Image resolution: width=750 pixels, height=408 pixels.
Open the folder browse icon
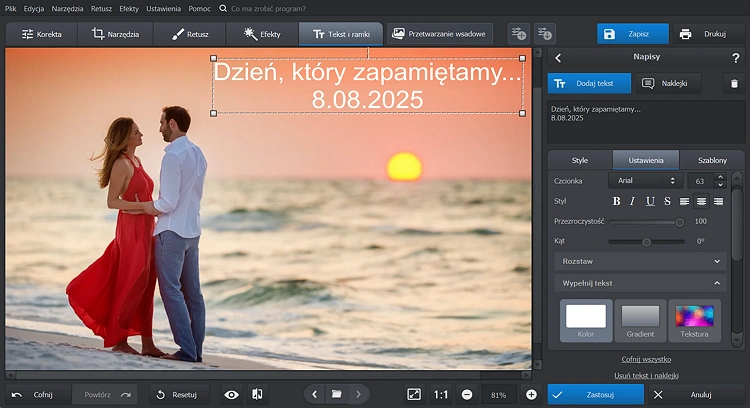click(x=337, y=395)
